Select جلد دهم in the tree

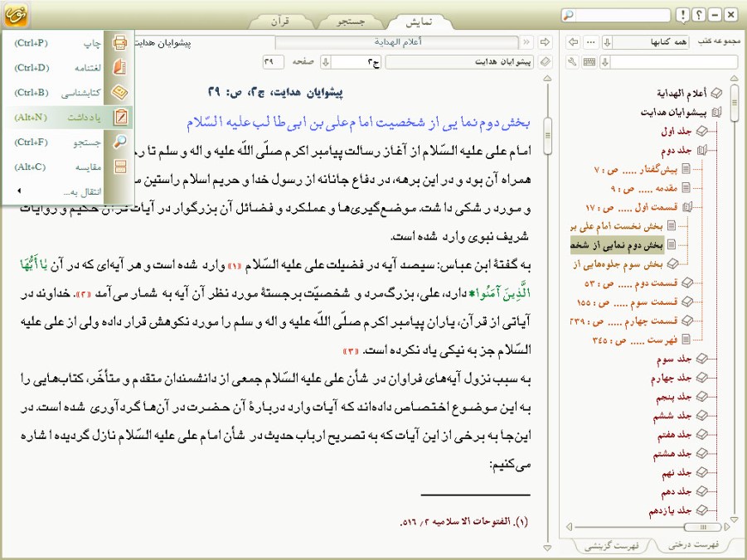677,491
